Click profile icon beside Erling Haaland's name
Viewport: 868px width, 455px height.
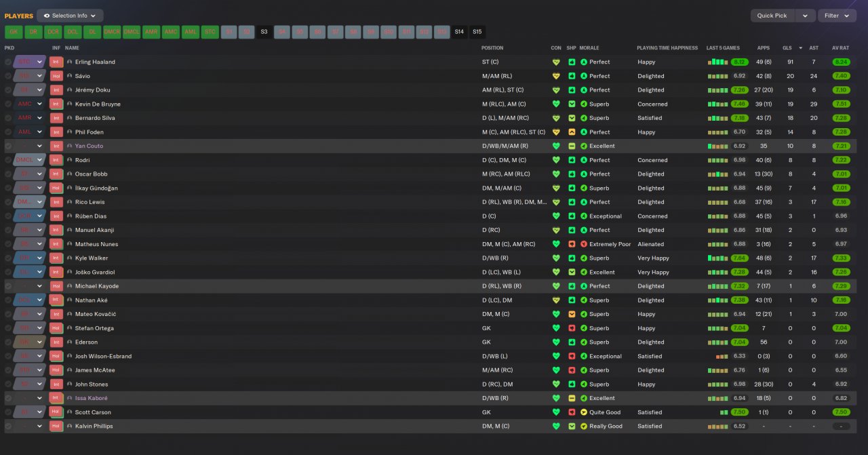tap(69, 62)
